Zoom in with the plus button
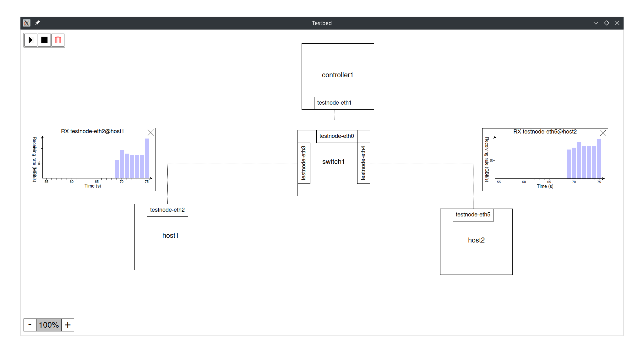Viewport: 644px width, 360px height. tap(68, 325)
